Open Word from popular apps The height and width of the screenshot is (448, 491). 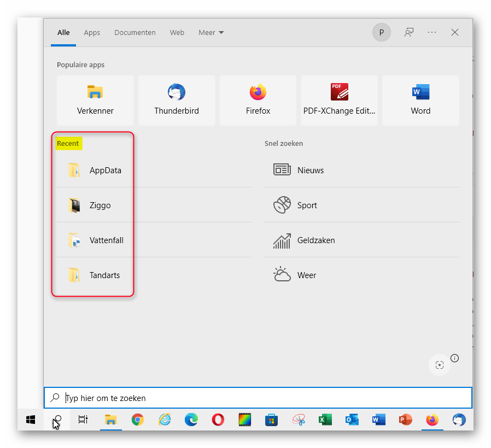tap(420, 101)
